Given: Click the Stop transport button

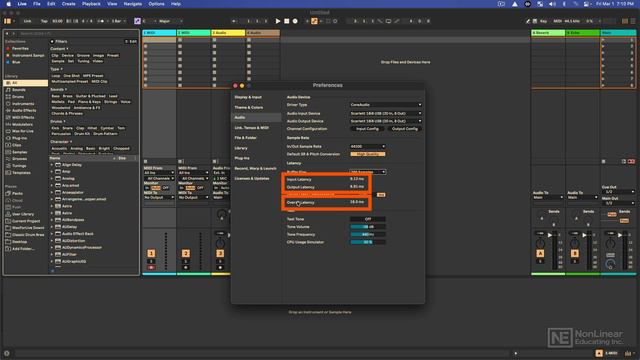Looking at the screenshot, I should [287, 21].
